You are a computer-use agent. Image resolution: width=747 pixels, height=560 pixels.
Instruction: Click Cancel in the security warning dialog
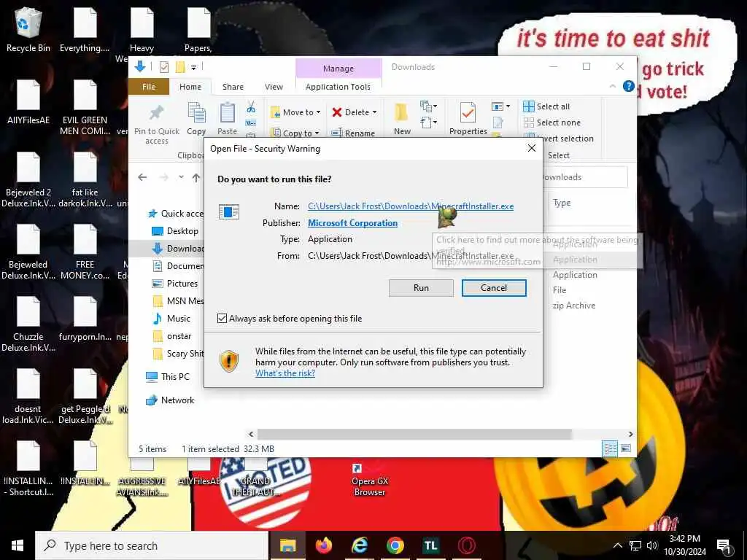point(494,287)
